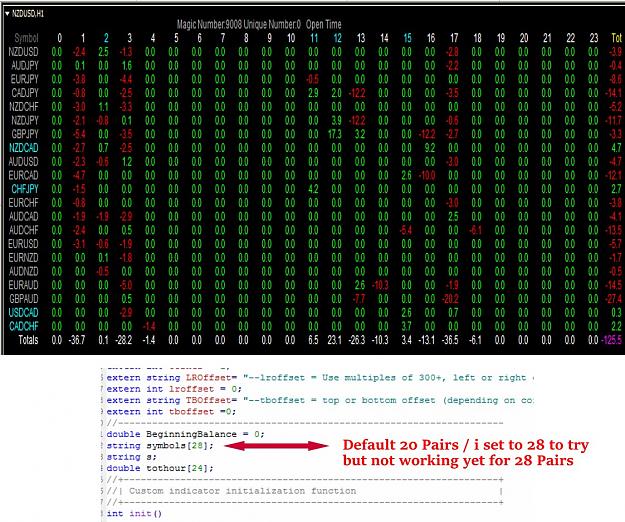Click the double BeginningBalance = 0 line

[185, 434]
